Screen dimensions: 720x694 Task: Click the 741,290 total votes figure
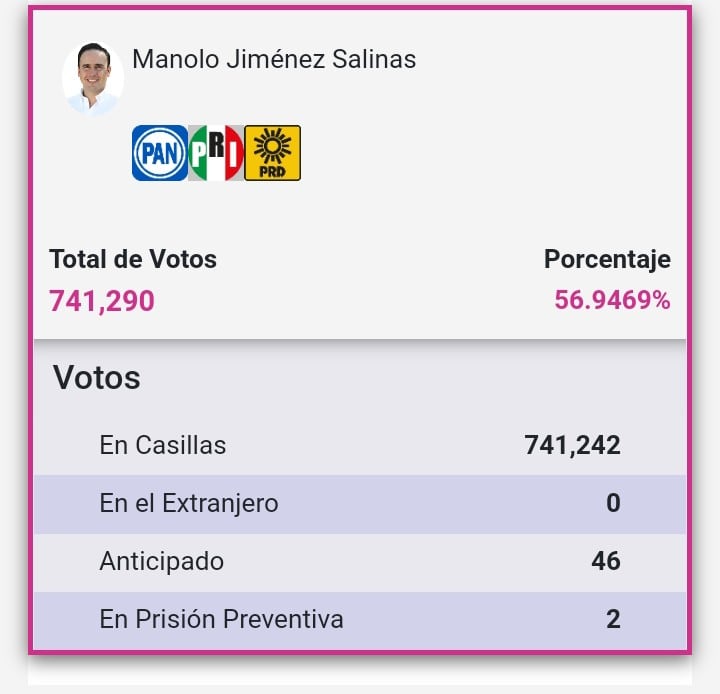(102, 300)
